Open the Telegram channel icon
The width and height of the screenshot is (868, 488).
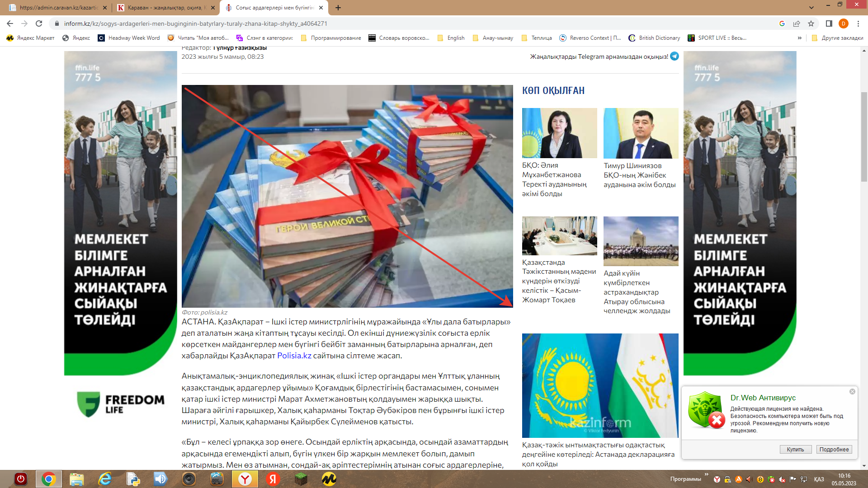pos(675,56)
